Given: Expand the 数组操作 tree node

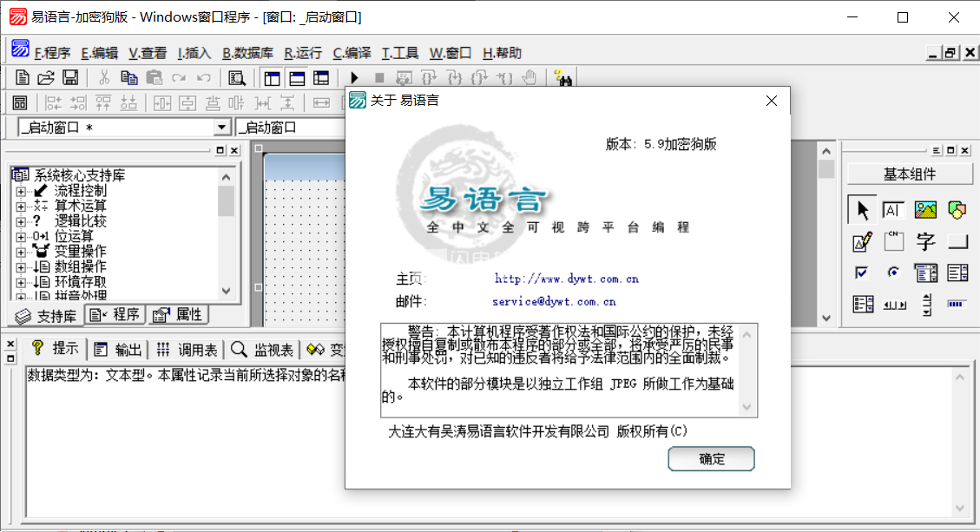Looking at the screenshot, I should (21, 267).
